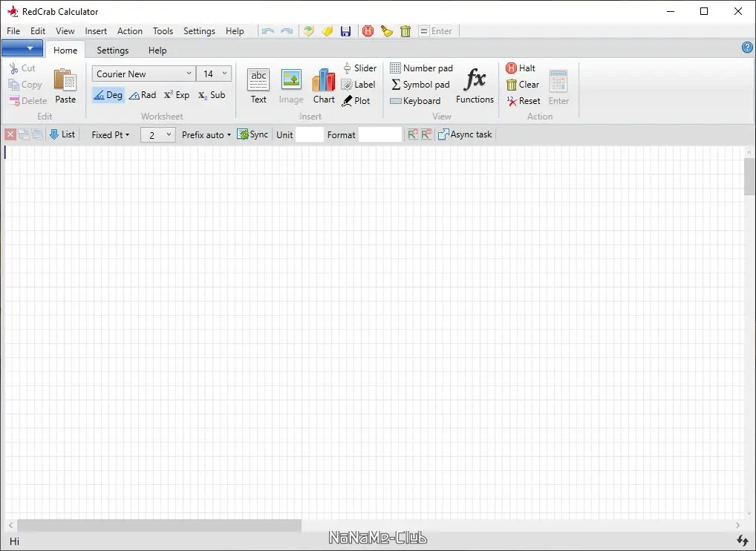Click the blue help question mark icon
Image resolution: width=756 pixels, height=551 pixels.
pyautogui.click(x=747, y=48)
